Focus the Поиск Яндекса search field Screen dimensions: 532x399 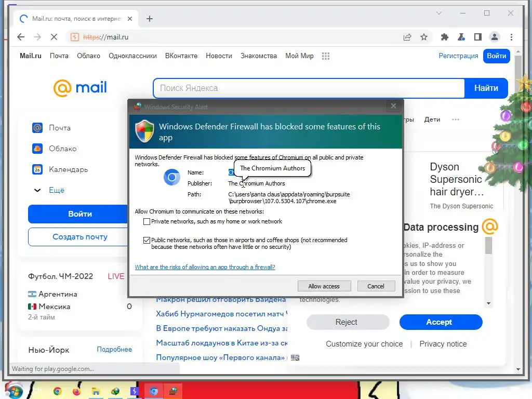point(309,88)
